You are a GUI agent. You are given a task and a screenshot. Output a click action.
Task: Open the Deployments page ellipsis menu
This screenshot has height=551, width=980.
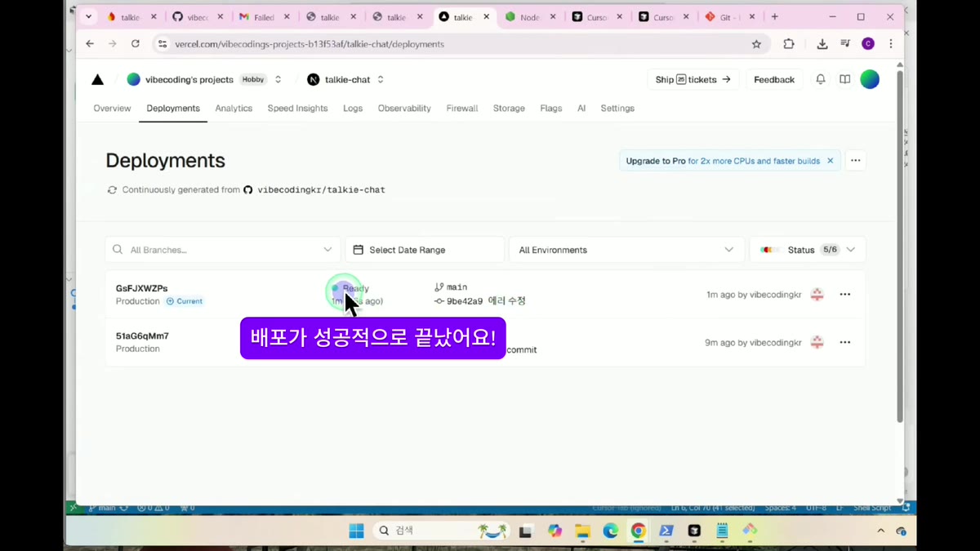[x=855, y=161]
